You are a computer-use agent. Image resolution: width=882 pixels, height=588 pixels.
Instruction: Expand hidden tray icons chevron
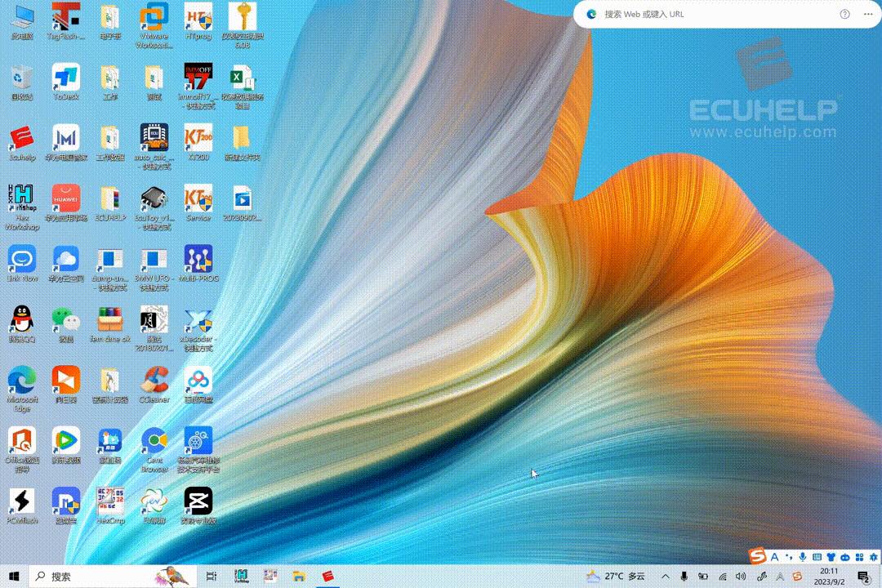coord(666,577)
